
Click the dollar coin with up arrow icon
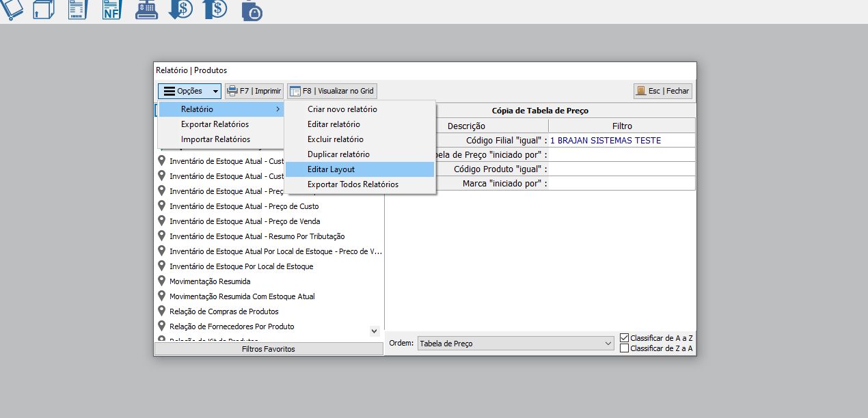tap(215, 9)
